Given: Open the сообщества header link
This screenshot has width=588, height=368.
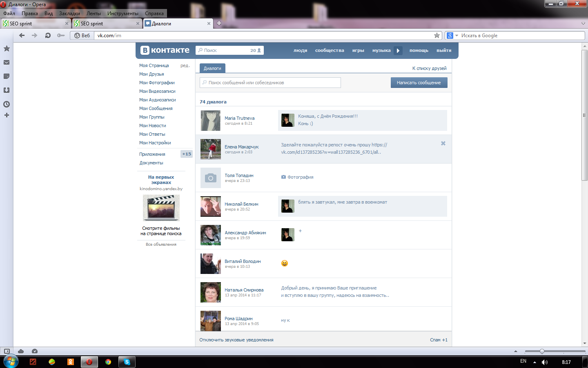Looking at the screenshot, I should pos(330,50).
